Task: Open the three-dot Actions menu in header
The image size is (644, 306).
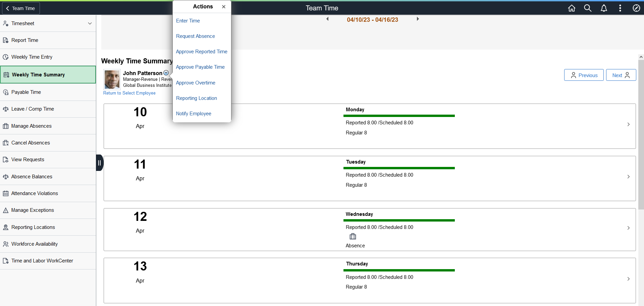Action: (620, 8)
